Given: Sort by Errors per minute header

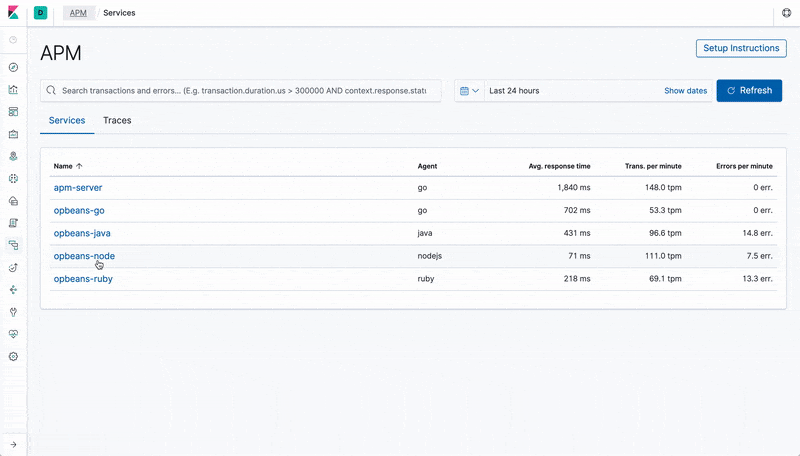Looking at the screenshot, I should pyautogui.click(x=744, y=166).
